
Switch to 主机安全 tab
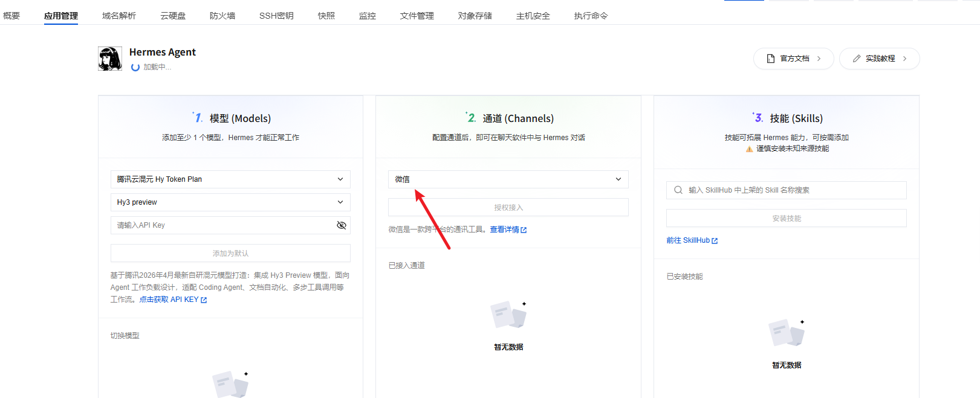[533, 16]
